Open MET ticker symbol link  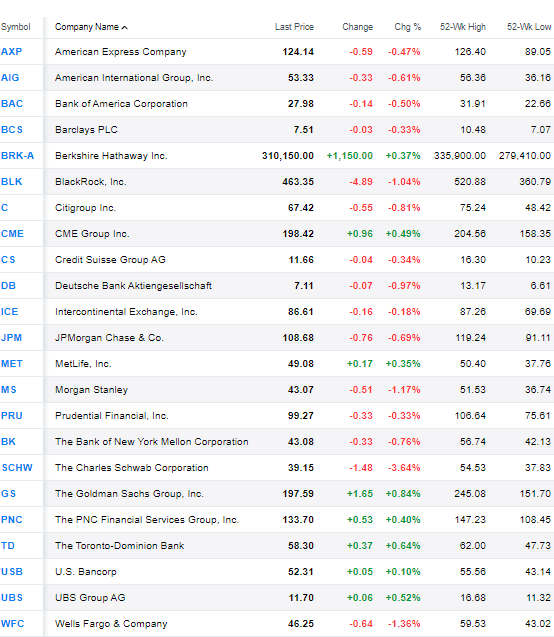tap(12, 364)
